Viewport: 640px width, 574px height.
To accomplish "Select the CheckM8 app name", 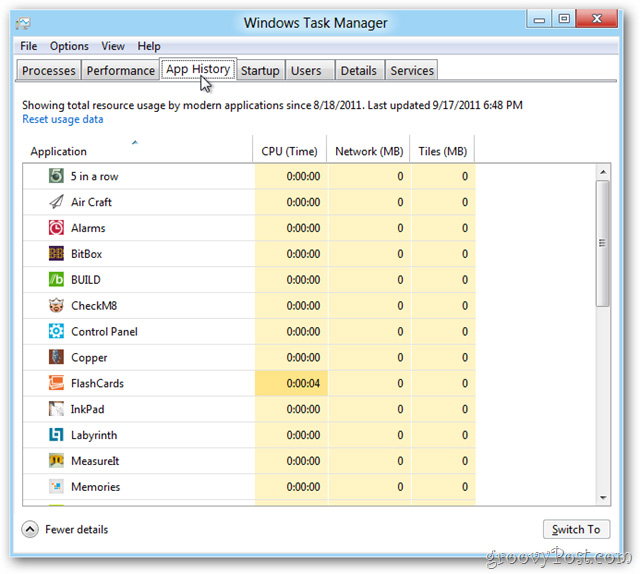I will click(x=94, y=306).
